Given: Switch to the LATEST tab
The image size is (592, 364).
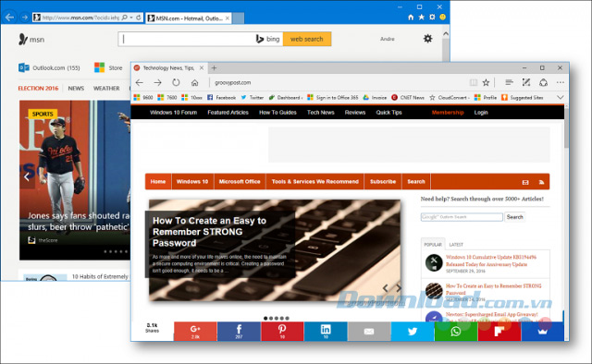Looking at the screenshot, I should click(x=456, y=245).
